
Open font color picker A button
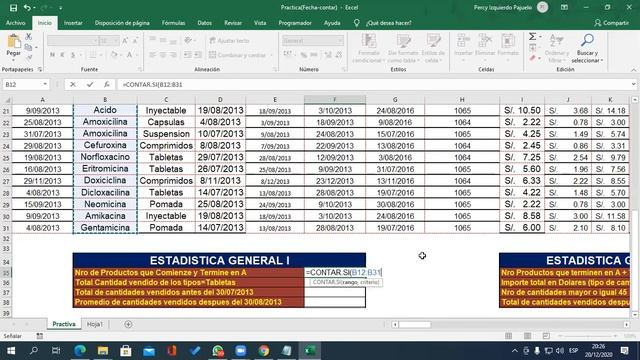129,55
